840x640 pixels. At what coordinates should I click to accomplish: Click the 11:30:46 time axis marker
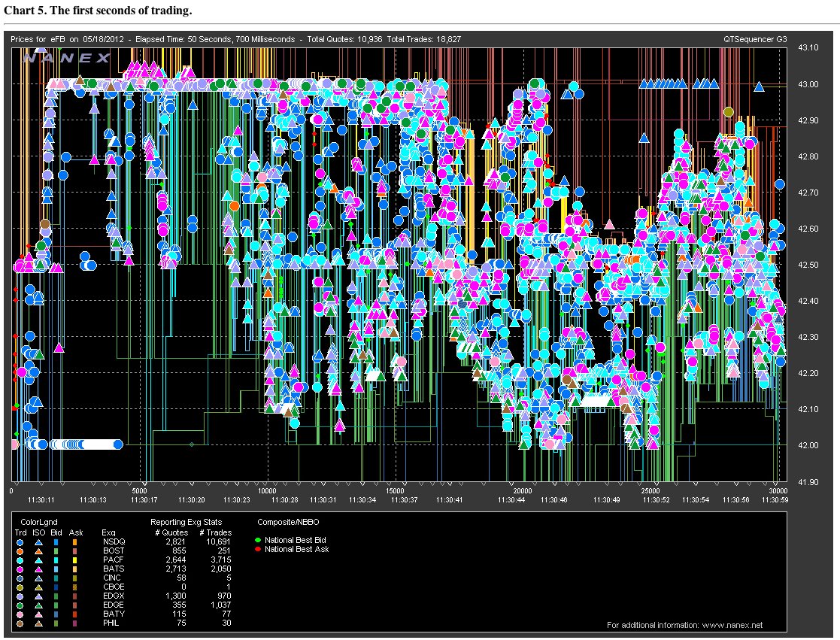click(x=553, y=499)
